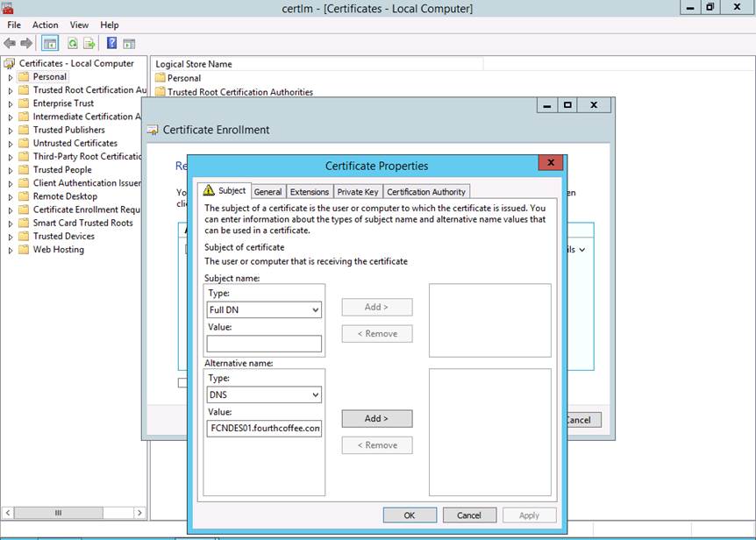Open the Subject name Type dropdown
The width and height of the screenshot is (756, 540).
point(264,309)
